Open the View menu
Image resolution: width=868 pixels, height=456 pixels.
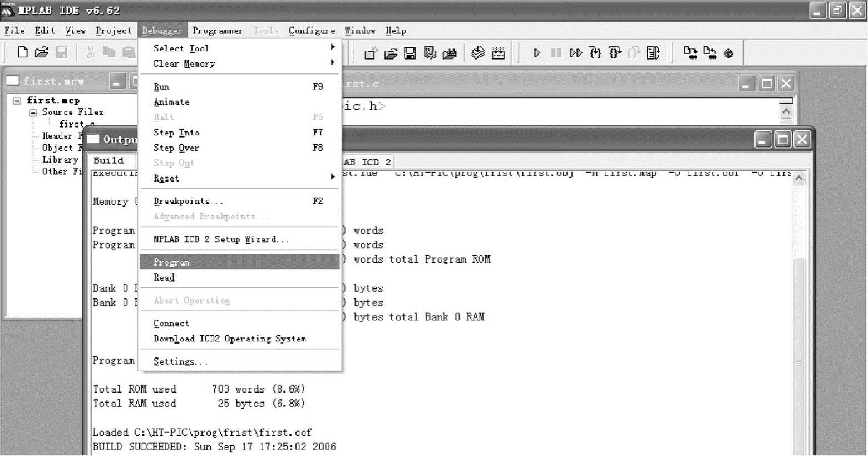click(76, 31)
